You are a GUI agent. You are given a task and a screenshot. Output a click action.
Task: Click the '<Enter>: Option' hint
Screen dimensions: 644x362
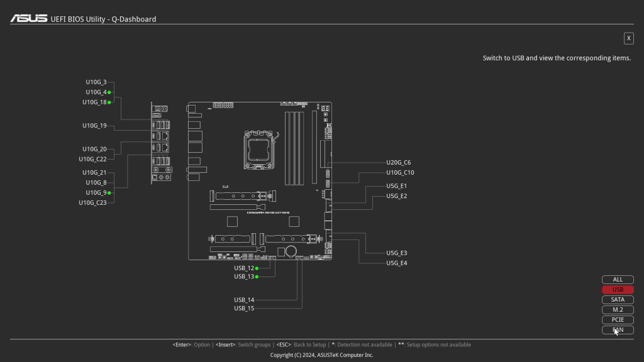tap(191, 345)
